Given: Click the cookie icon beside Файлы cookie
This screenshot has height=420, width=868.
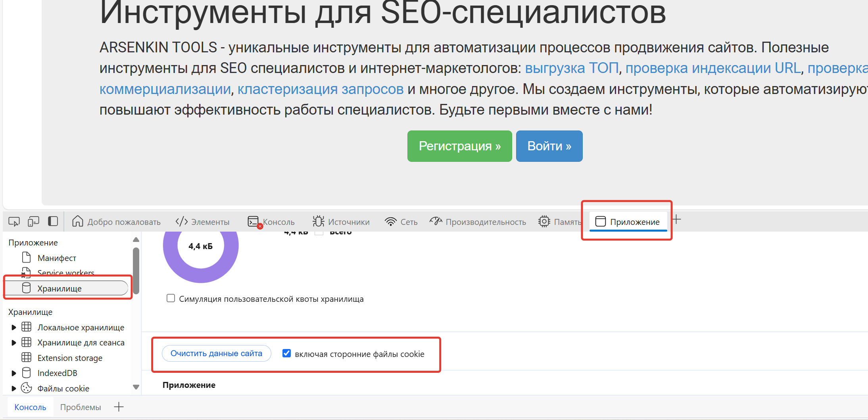Looking at the screenshot, I should tap(26, 388).
